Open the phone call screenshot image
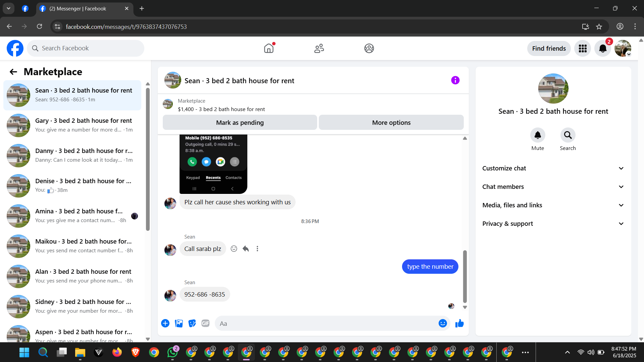644x362 pixels. (213, 164)
